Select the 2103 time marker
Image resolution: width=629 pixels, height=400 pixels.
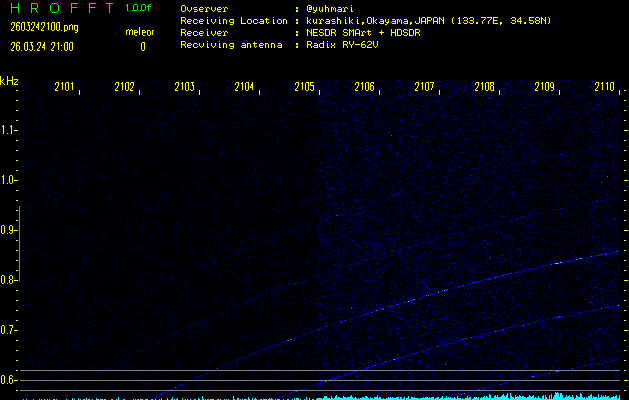184,87
